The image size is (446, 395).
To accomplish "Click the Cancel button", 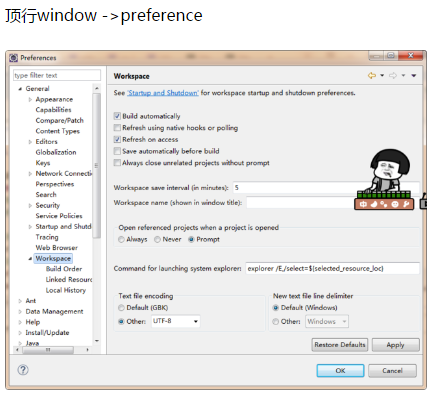I will [x=392, y=371].
